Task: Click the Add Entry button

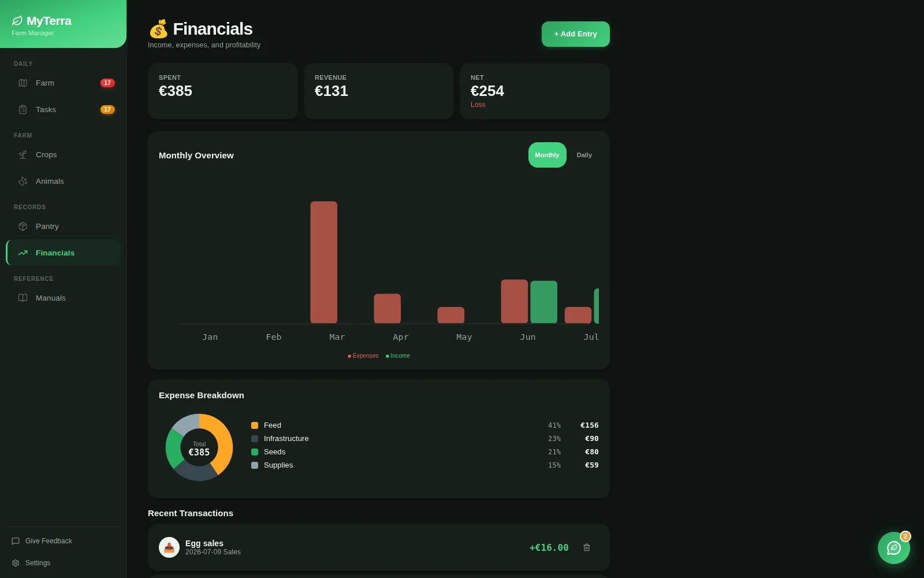Action: [x=576, y=34]
